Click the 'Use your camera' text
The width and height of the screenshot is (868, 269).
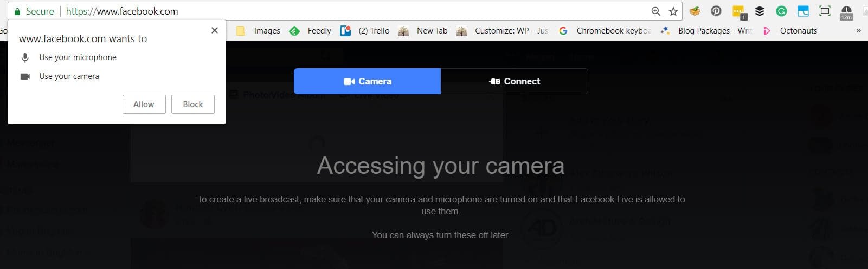pos(69,76)
